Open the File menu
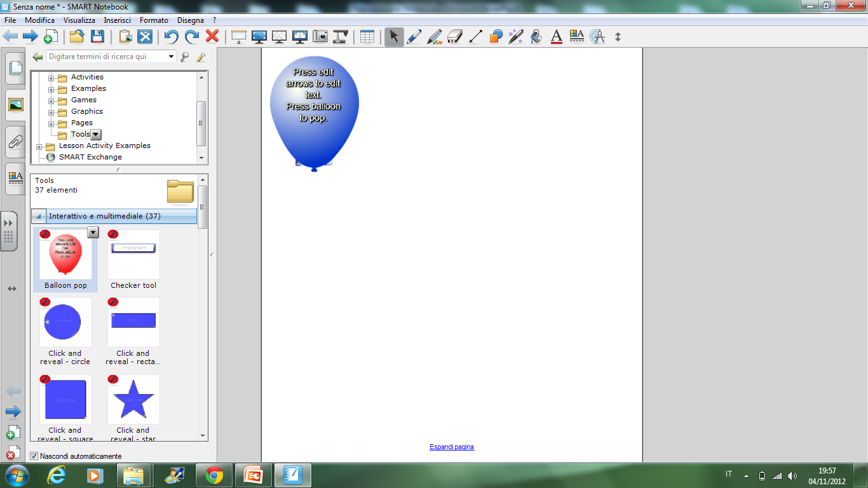This screenshot has width=868, height=488. [10, 20]
